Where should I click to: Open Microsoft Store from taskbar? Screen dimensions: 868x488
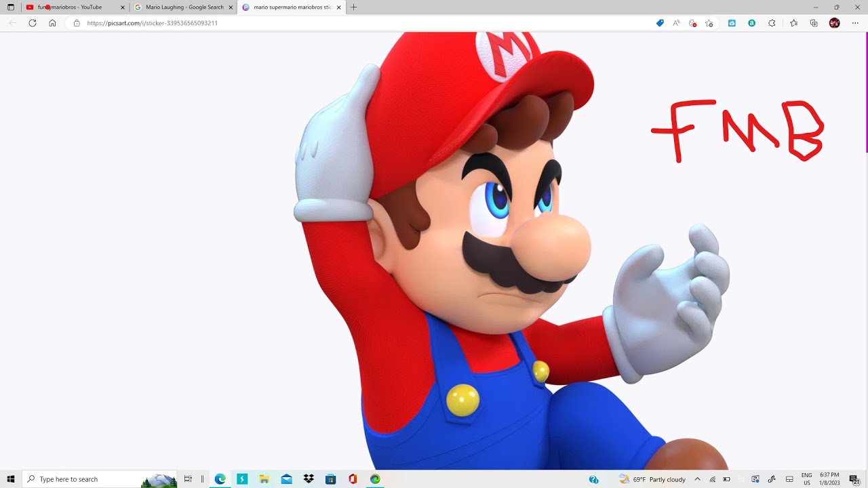click(330, 479)
